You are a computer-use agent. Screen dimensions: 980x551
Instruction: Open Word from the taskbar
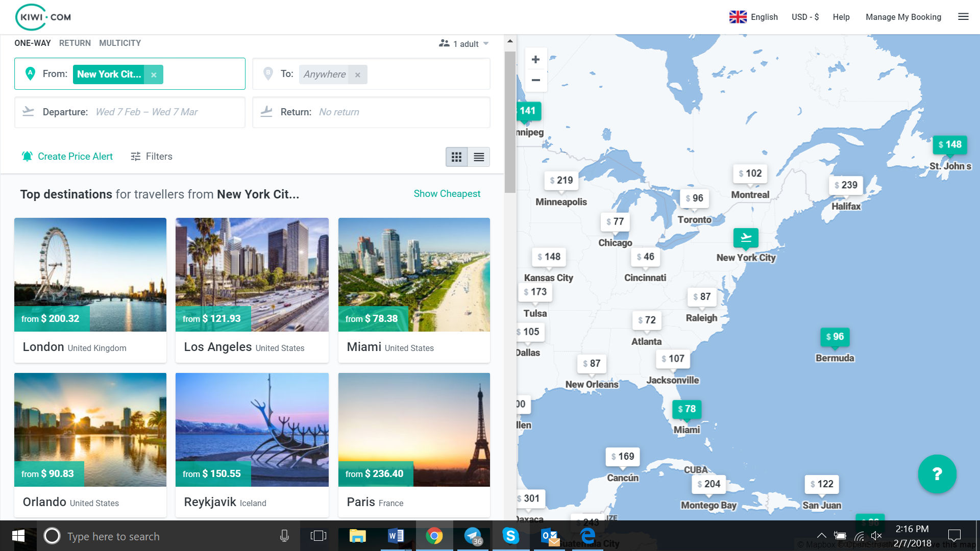[x=396, y=536]
